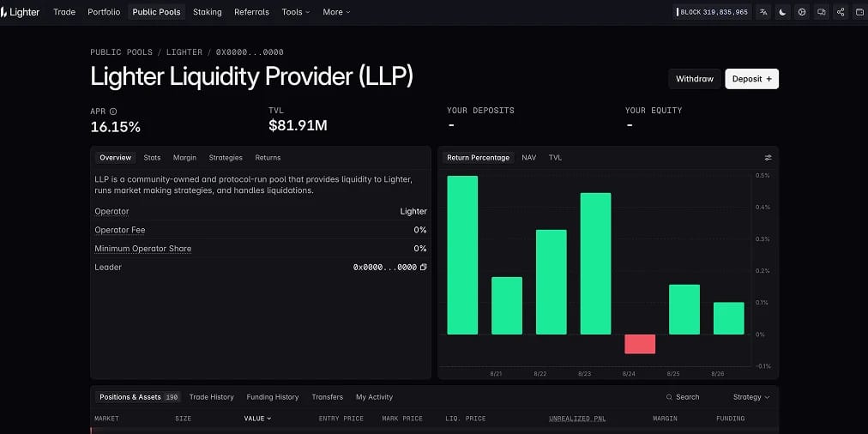Sort by VALUE column header

tap(257, 419)
